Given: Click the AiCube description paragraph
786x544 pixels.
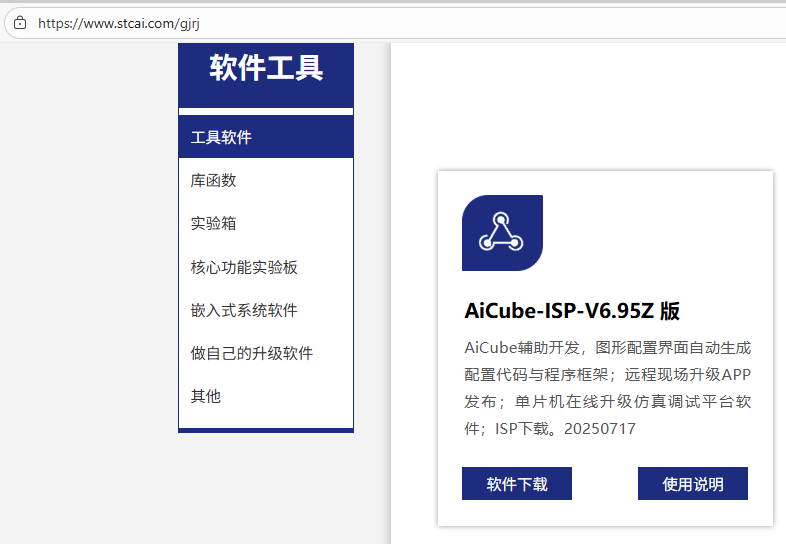Looking at the screenshot, I should [x=608, y=388].
